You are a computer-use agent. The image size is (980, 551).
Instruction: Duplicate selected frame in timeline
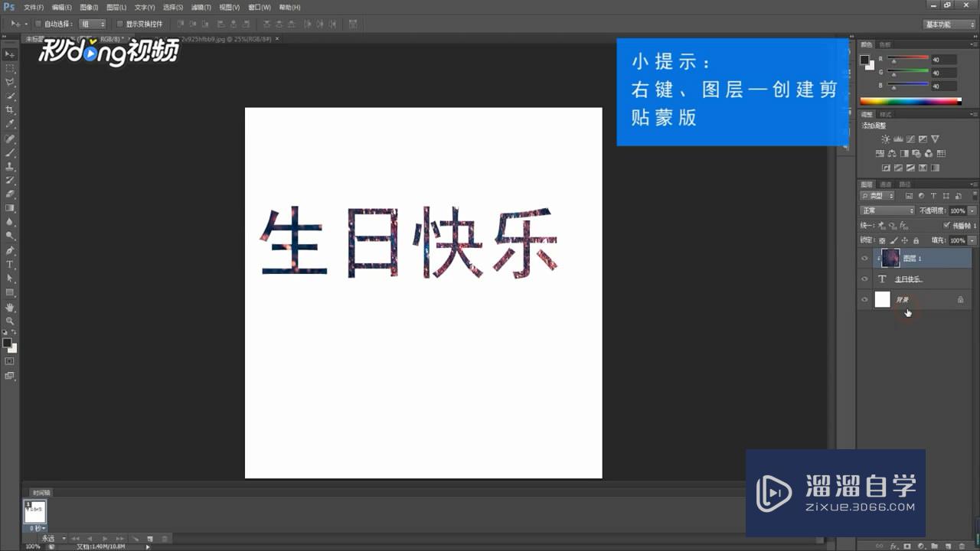(x=150, y=539)
